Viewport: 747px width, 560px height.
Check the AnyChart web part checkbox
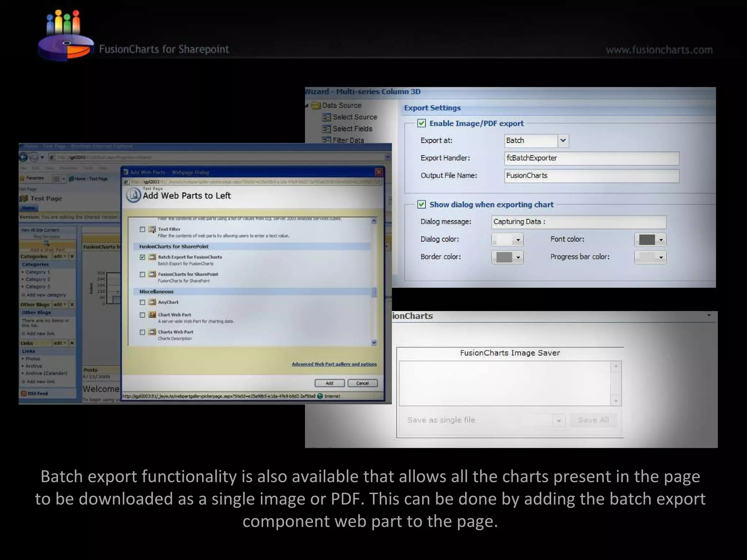(142, 302)
